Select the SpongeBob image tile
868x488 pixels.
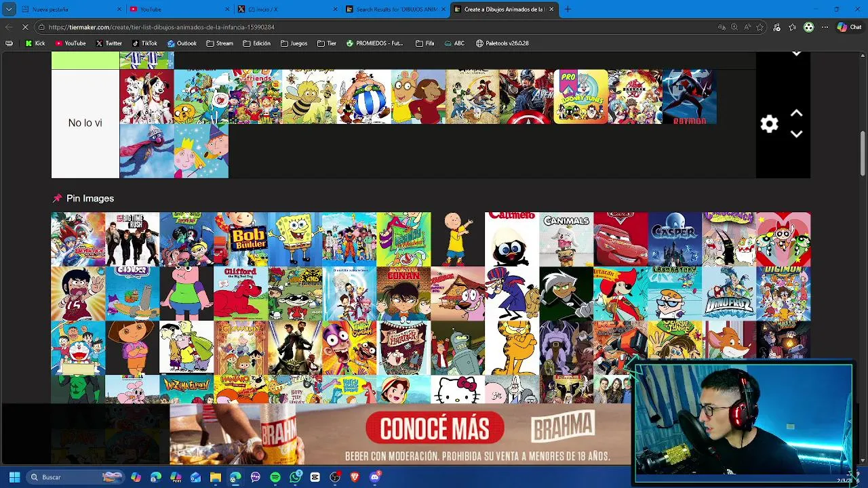click(x=295, y=239)
